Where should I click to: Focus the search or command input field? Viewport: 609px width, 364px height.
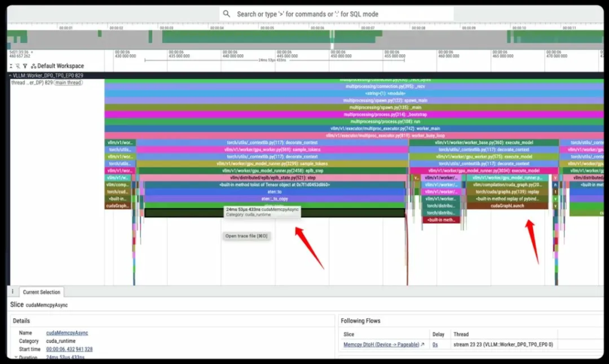point(337,14)
